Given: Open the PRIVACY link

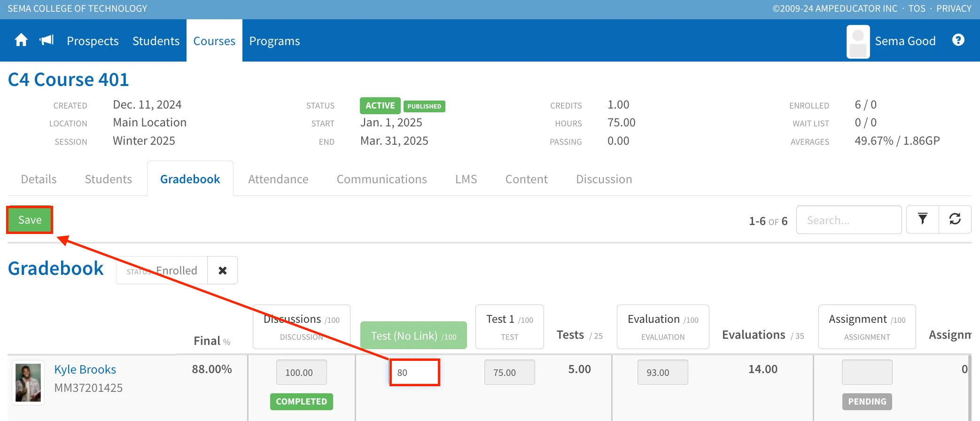Looking at the screenshot, I should [954, 8].
